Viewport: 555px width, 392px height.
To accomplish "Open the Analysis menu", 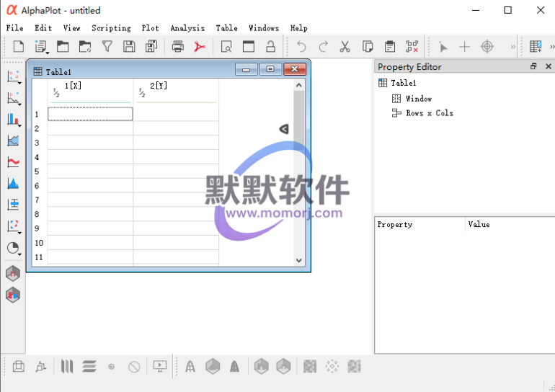I will pos(187,28).
